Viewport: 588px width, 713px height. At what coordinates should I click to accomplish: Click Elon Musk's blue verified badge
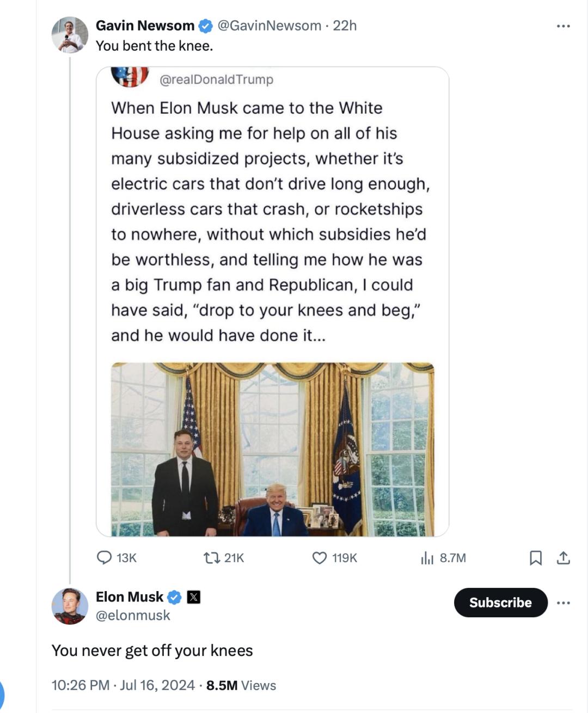174,597
